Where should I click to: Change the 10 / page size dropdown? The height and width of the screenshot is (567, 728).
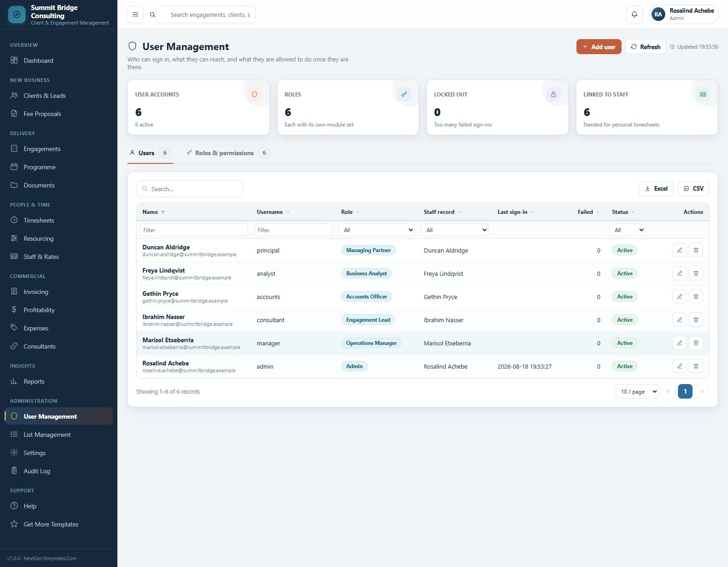click(637, 391)
